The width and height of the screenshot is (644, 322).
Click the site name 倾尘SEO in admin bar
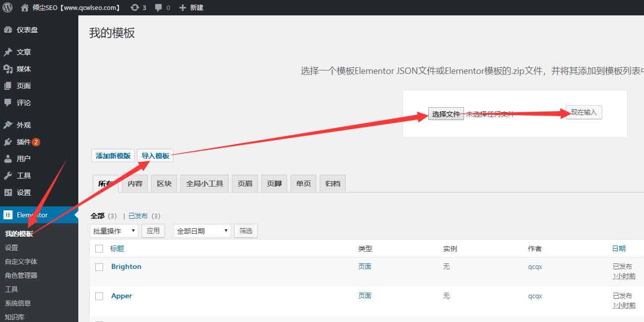coord(76,7)
